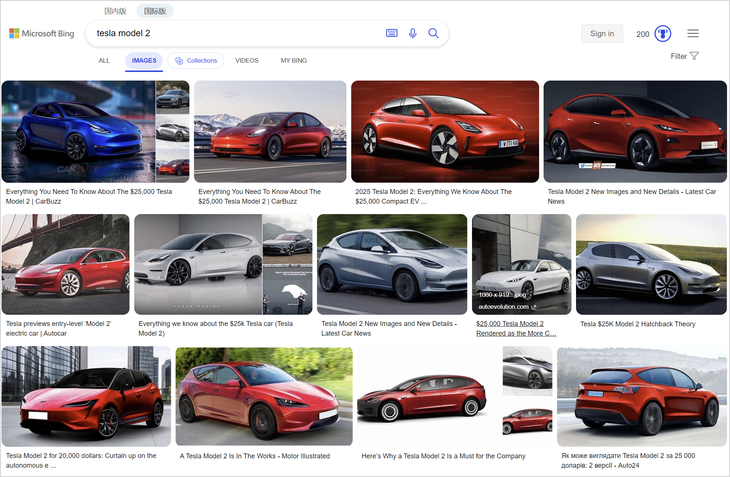Open the Filter funnel options
The height and width of the screenshot is (477, 730).
coord(685,56)
